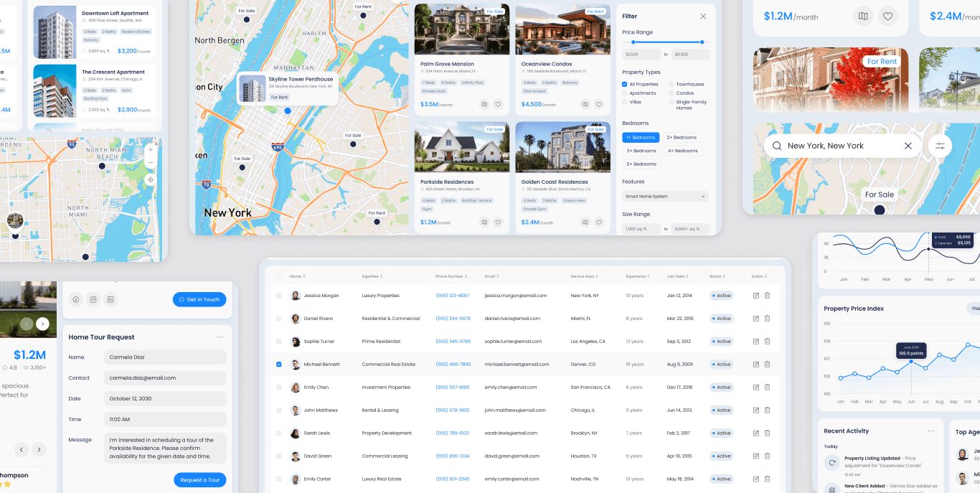The height and width of the screenshot is (493, 980).
Task: Enable the Townhouses property type checkbox
Action: pyautogui.click(x=672, y=85)
